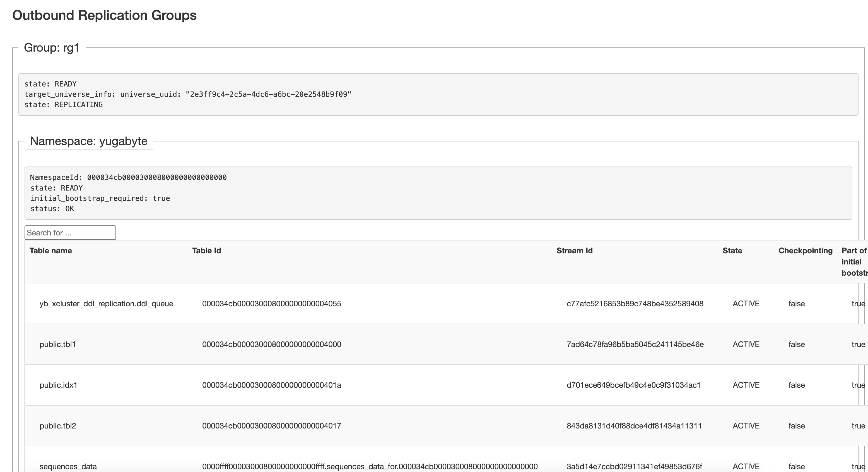Screen dimensions: 868x472
Task: Click the Table name column header
Action: tap(50, 251)
